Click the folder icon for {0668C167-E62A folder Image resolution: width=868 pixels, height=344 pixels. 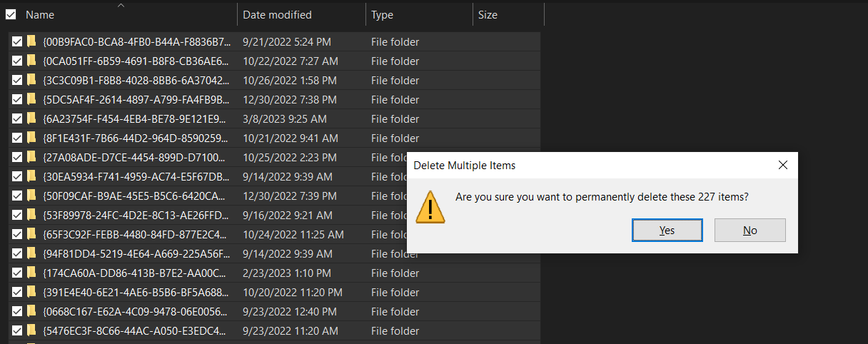pos(31,311)
